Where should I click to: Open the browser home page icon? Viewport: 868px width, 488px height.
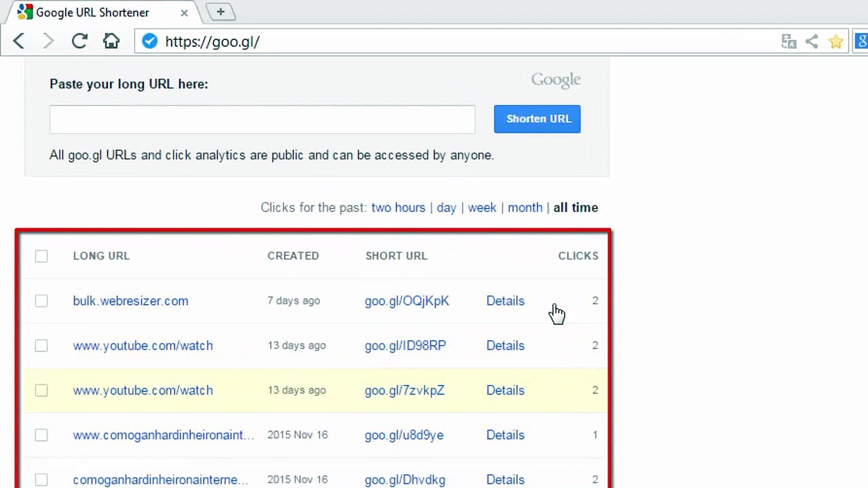point(111,41)
